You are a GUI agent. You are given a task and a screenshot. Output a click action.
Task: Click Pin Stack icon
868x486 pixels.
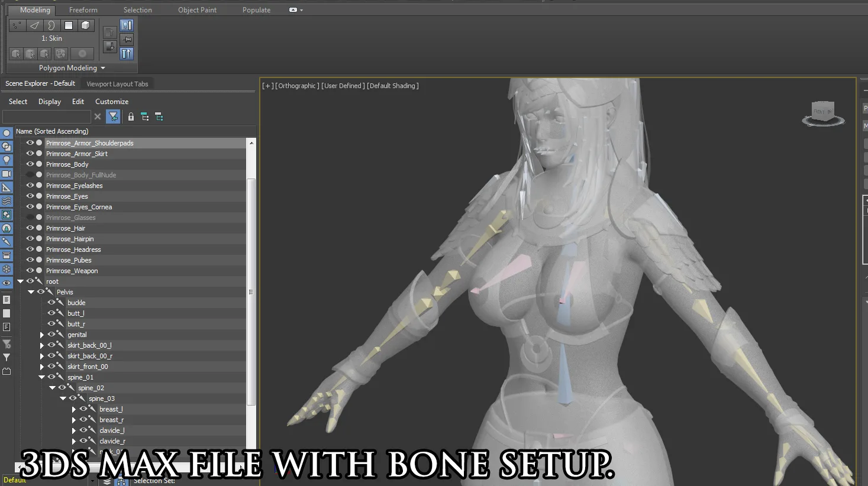point(127,39)
